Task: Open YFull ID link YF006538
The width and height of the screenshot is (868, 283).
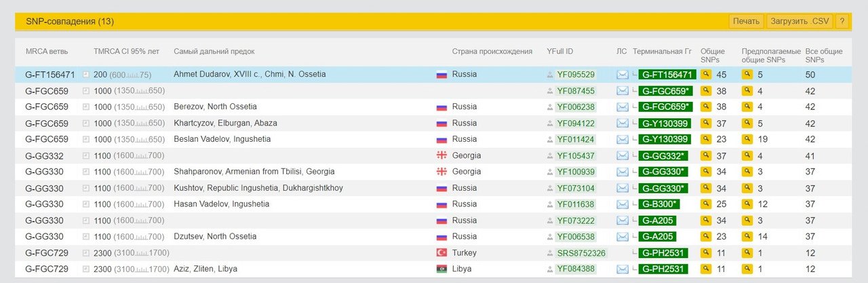Action: [x=576, y=237]
